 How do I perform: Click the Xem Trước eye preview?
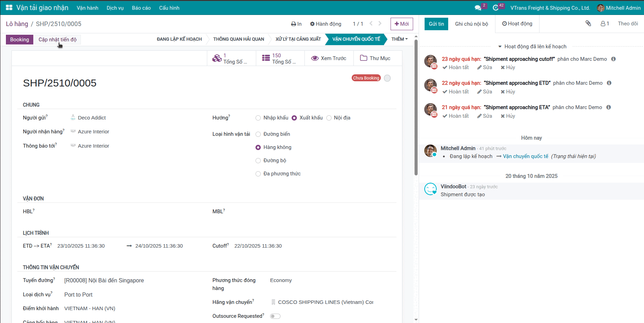pyautogui.click(x=329, y=58)
